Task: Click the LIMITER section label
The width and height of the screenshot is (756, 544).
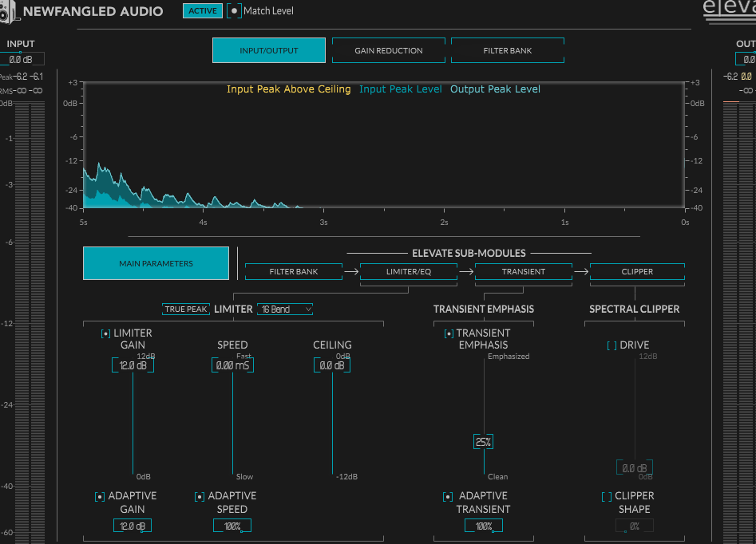Action: coord(233,309)
